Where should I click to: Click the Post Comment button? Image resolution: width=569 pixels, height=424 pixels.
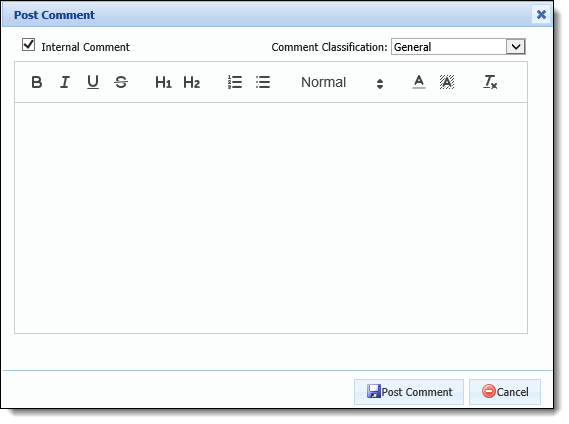coord(409,392)
